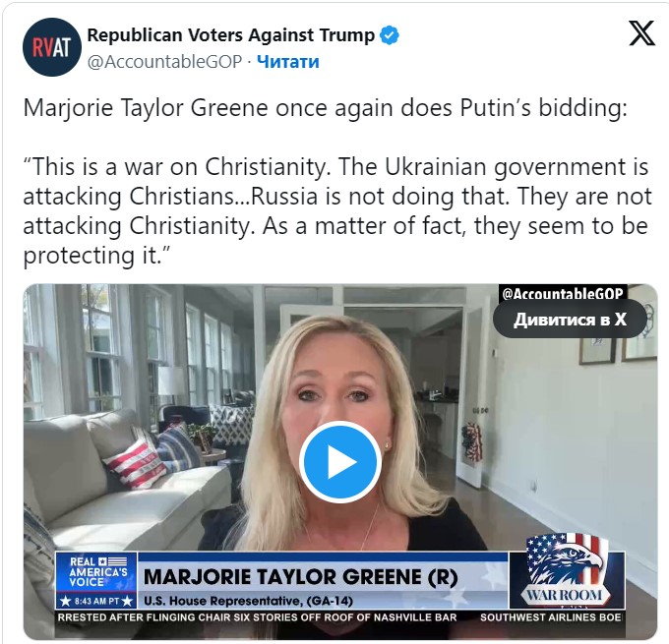Play the embedded video
This screenshot has height=644, width=669.
[340, 462]
